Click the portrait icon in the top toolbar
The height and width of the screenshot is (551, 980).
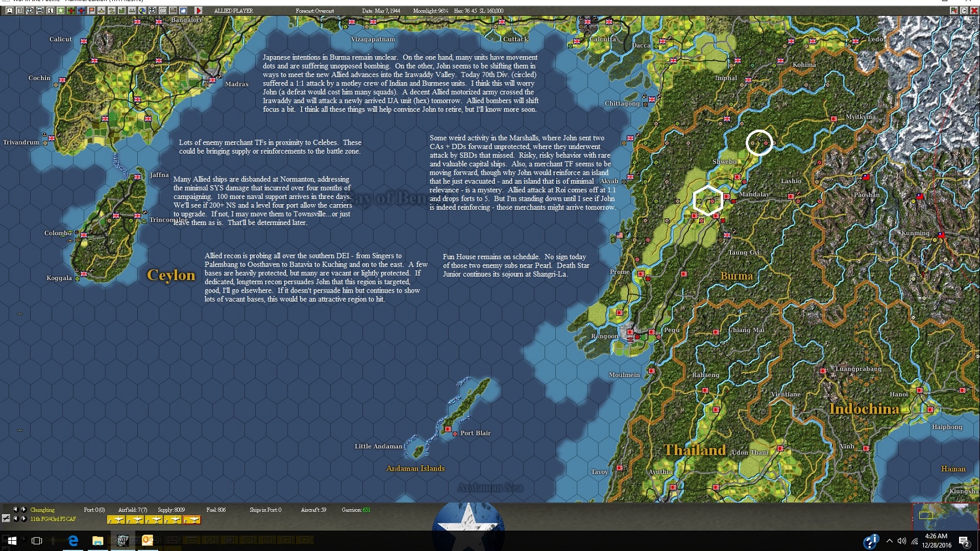(x=10, y=11)
